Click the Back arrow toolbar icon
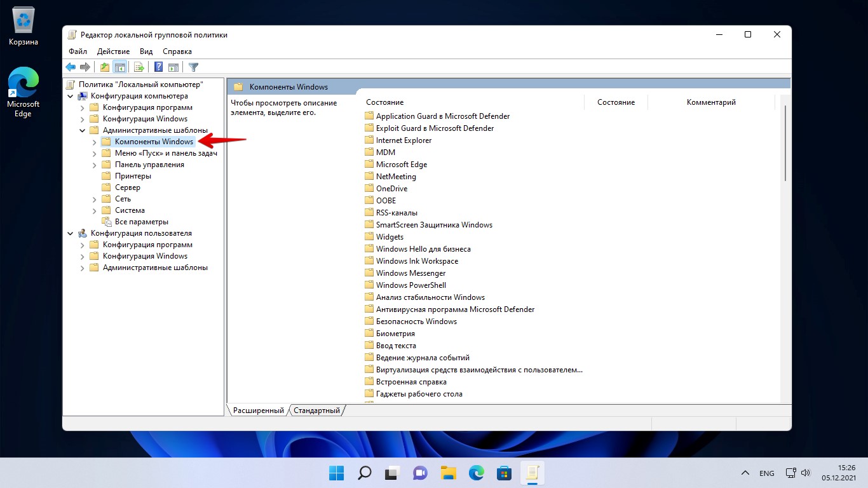The width and height of the screenshot is (868, 488). (x=71, y=67)
